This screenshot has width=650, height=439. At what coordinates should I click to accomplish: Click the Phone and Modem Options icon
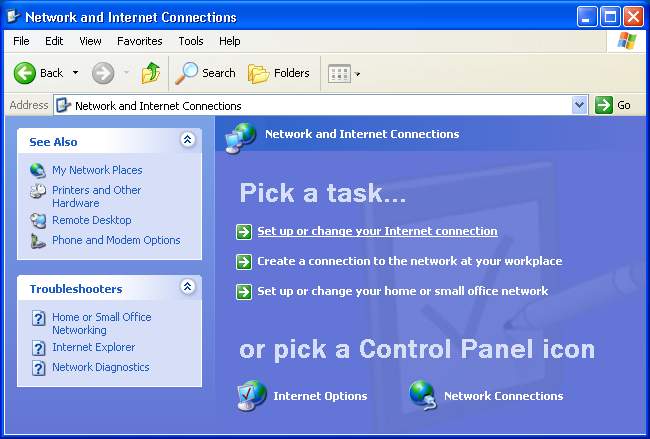[x=38, y=241]
